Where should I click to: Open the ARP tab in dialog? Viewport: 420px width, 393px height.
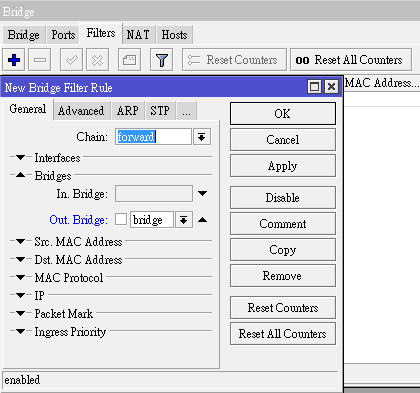(x=128, y=111)
